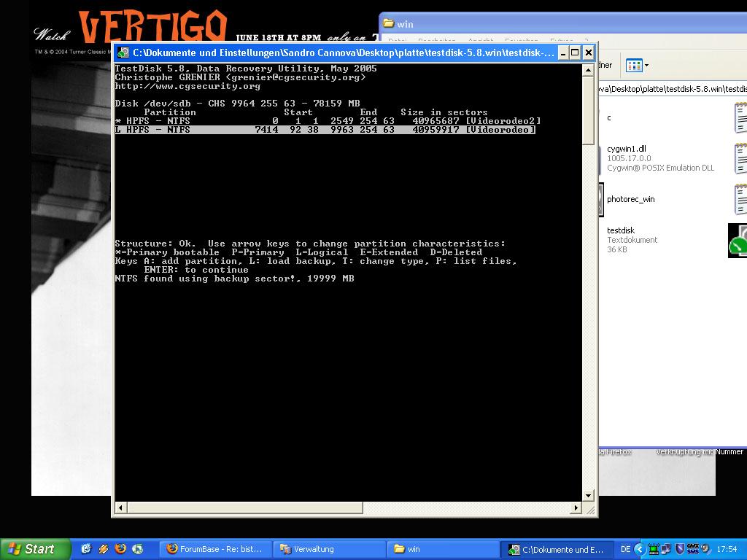Switch to Verwaltung taskbar button
The image size is (747, 560).
329,549
